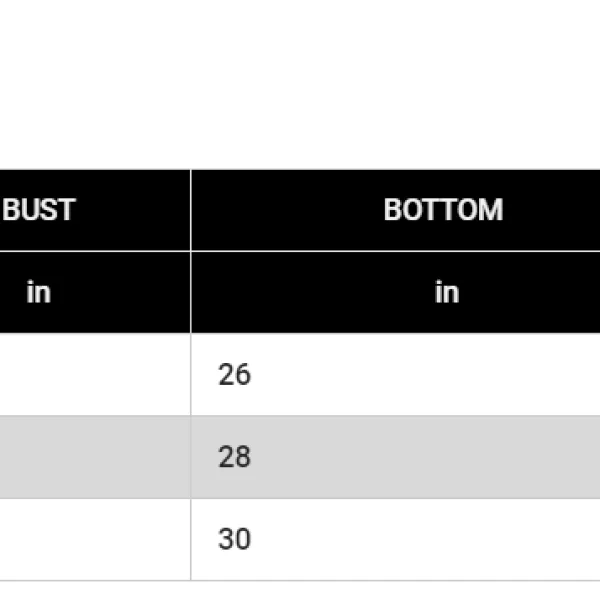Click the empty bust cell beside 30
This screenshot has width=600, height=600.
point(95,539)
